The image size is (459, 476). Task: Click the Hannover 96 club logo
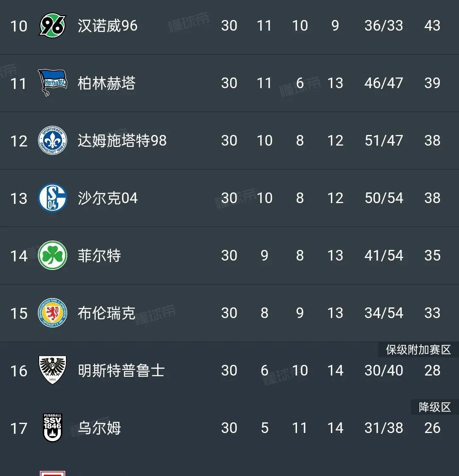pyautogui.click(x=53, y=26)
